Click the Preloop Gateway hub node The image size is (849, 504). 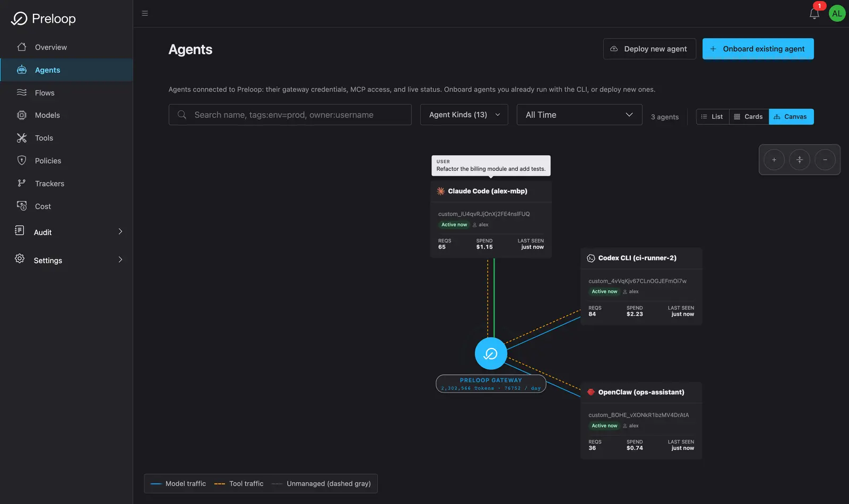point(491,353)
